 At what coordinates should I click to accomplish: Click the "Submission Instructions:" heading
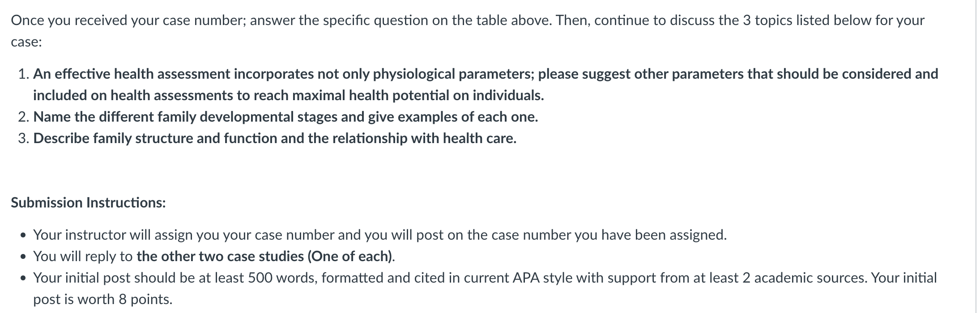[88, 203]
